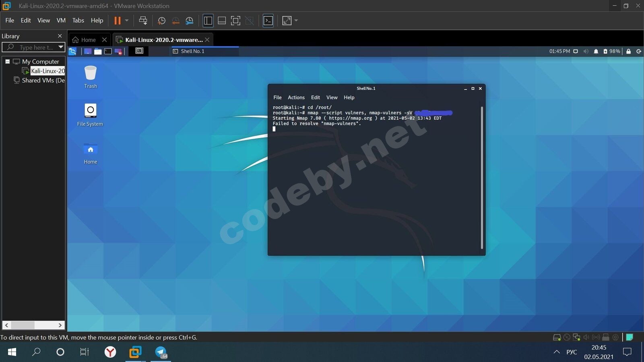Click the stretch guest display icon
The image size is (644, 362).
pyautogui.click(x=287, y=21)
